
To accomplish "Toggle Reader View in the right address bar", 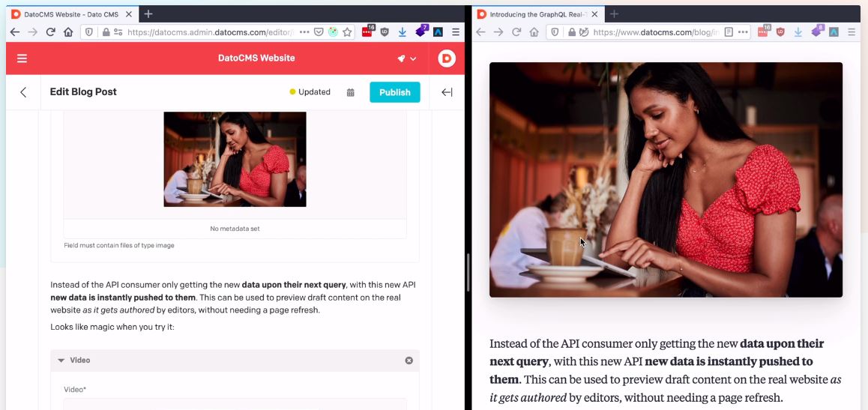I will 729,32.
